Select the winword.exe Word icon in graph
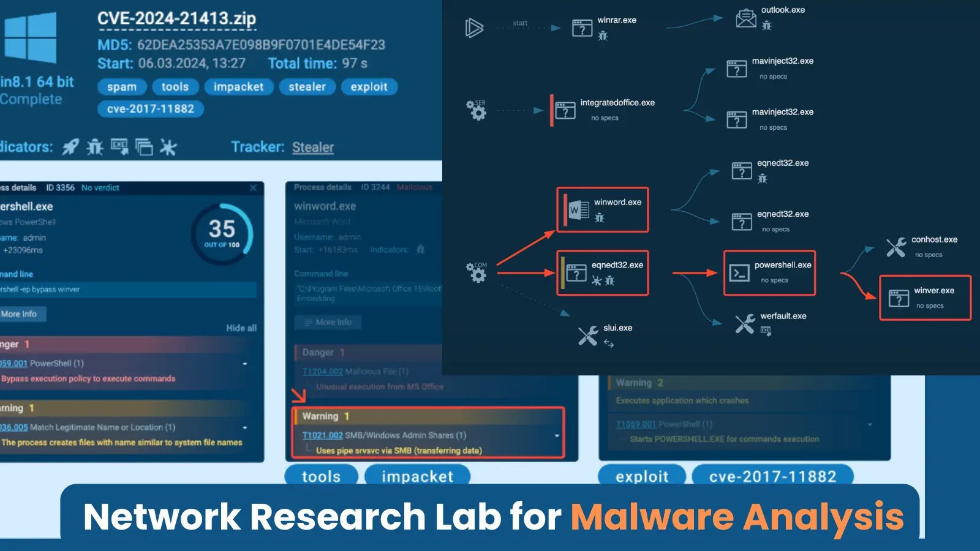 (579, 209)
